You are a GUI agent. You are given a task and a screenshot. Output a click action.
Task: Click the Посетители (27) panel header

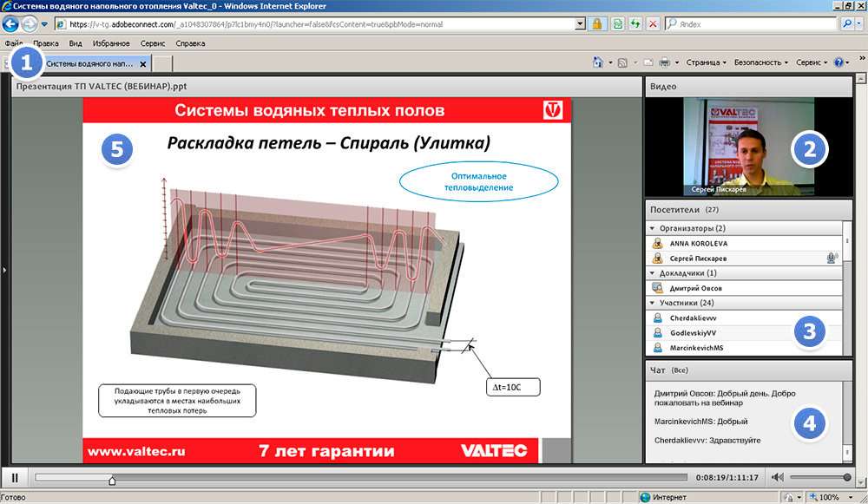point(748,210)
